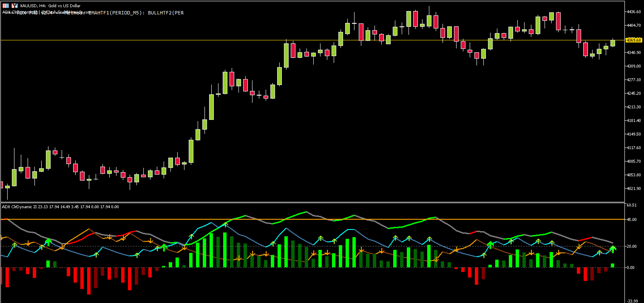Viewport: 644px width, 303px height.
Task: Click the 4117.60 price scale value
Action: [633, 148]
